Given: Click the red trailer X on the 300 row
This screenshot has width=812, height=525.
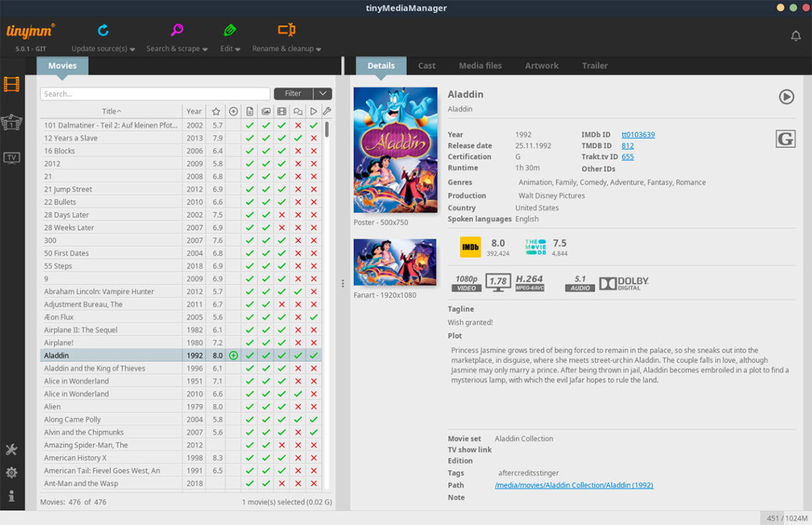Looking at the screenshot, I should (314, 240).
